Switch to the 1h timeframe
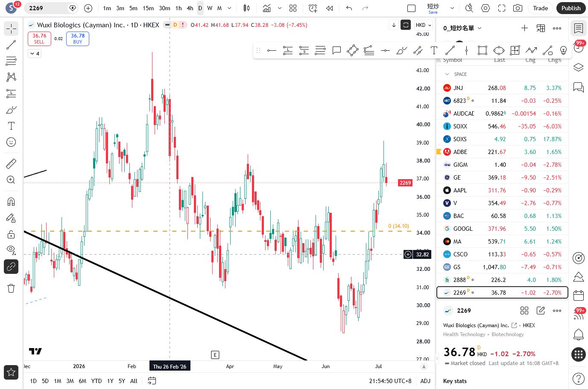The height and width of the screenshot is (389, 588). 178,8
